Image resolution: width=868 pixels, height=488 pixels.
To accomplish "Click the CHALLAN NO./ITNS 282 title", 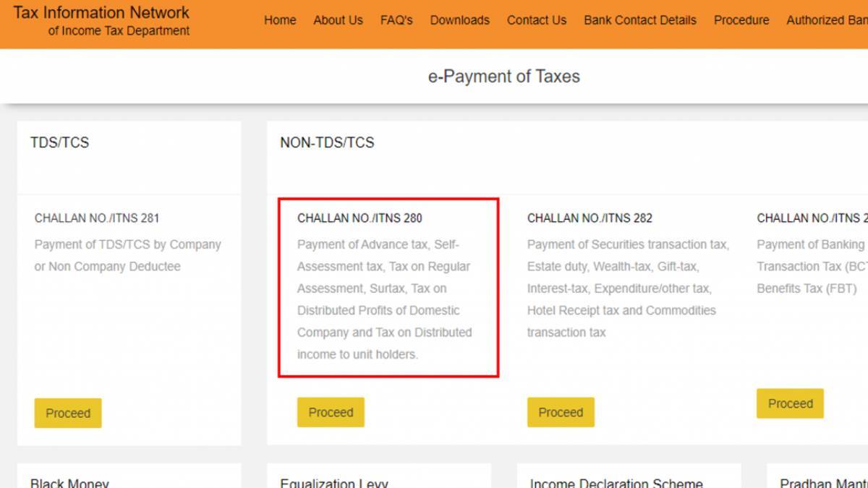I will tap(590, 218).
